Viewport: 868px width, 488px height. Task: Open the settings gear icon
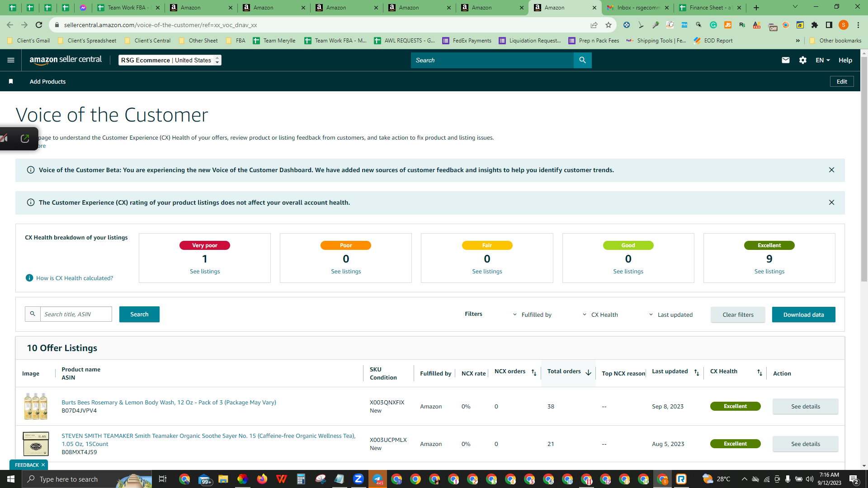803,60
